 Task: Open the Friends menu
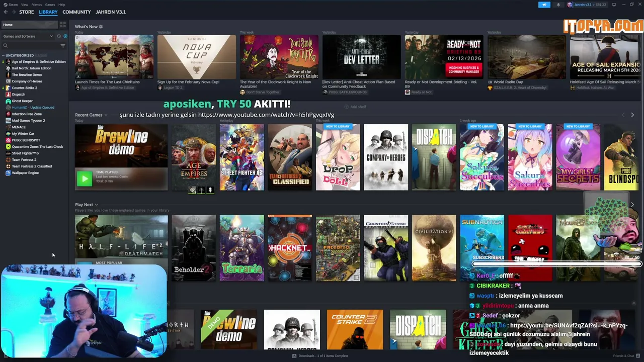click(37, 5)
